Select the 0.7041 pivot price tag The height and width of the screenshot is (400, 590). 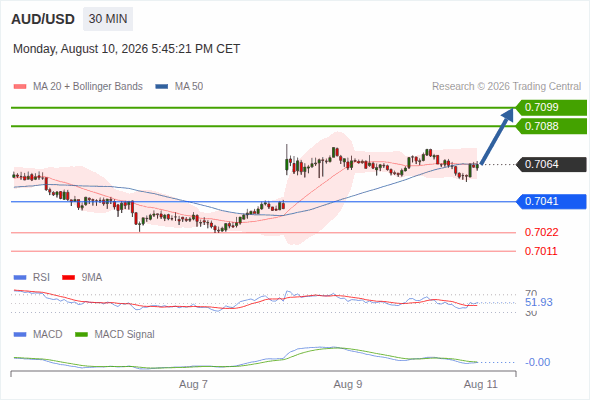tap(551, 202)
